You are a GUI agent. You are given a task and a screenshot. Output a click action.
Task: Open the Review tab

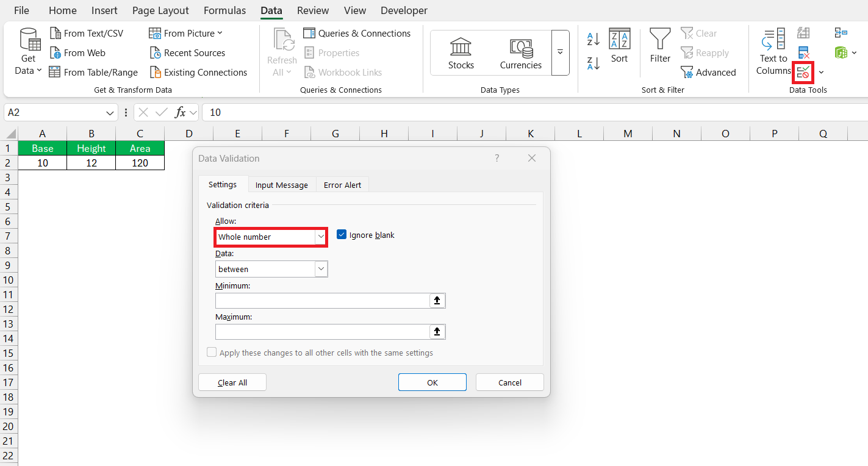[313, 10]
